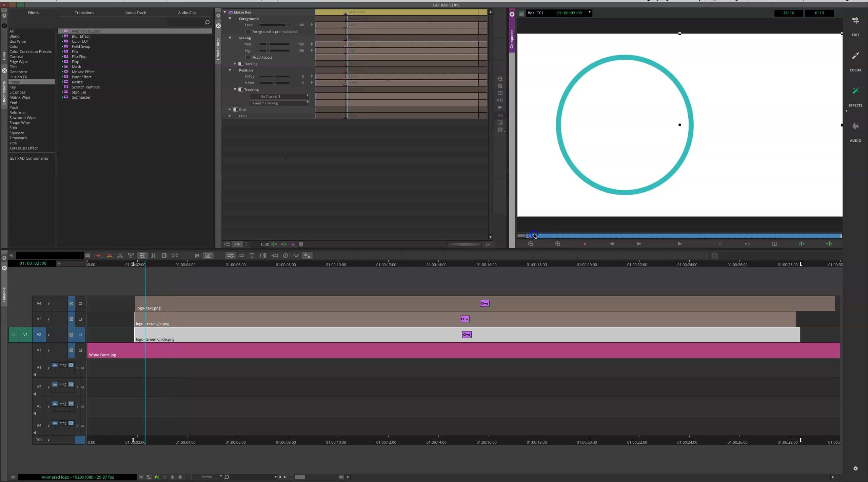868x482 pixels.
Task: Open the X and Y Tracking dropdown
Action: tap(280, 103)
